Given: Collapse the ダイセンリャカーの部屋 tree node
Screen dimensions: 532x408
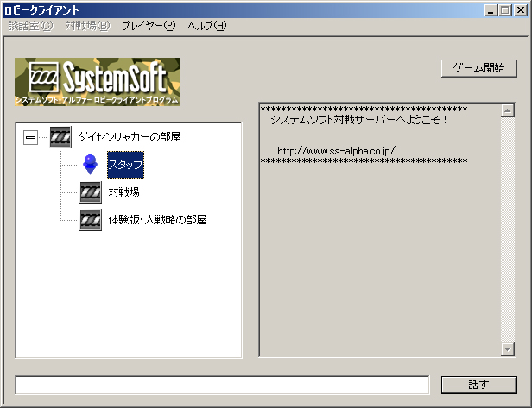Looking at the screenshot, I should pos(31,137).
